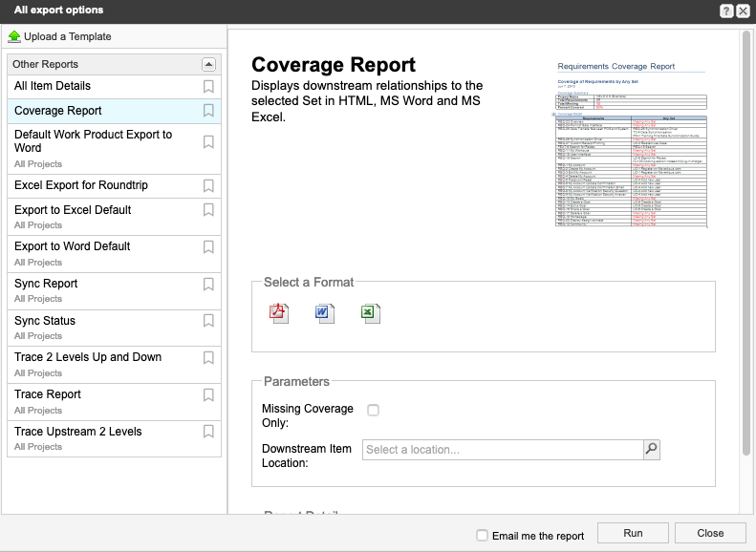Select the MS Word format icon

click(324, 313)
